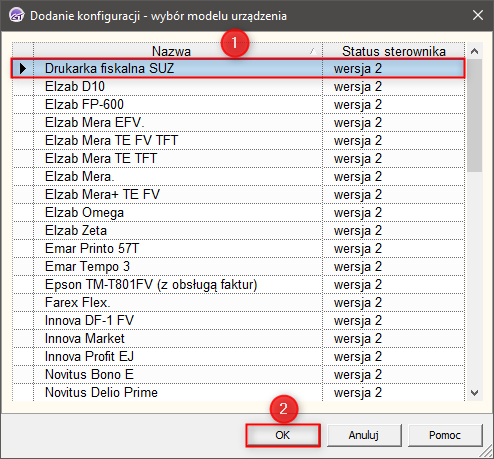Click the scroll up arrow of list
The image size is (494, 459).
tap(474, 51)
